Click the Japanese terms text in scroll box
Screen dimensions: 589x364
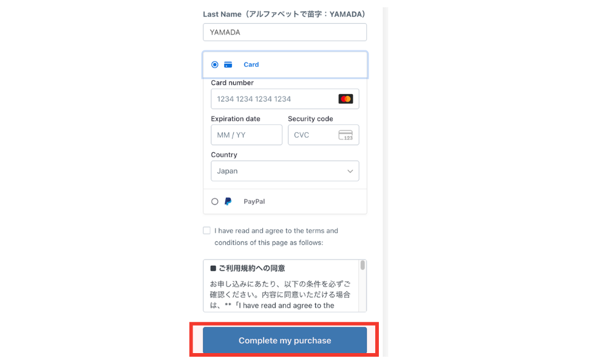280,295
